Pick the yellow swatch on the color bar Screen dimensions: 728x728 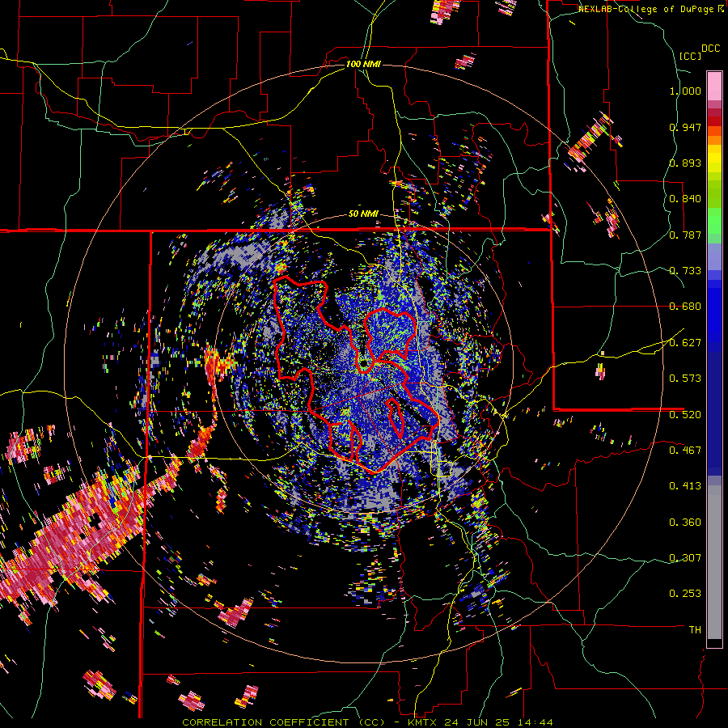[x=714, y=159]
